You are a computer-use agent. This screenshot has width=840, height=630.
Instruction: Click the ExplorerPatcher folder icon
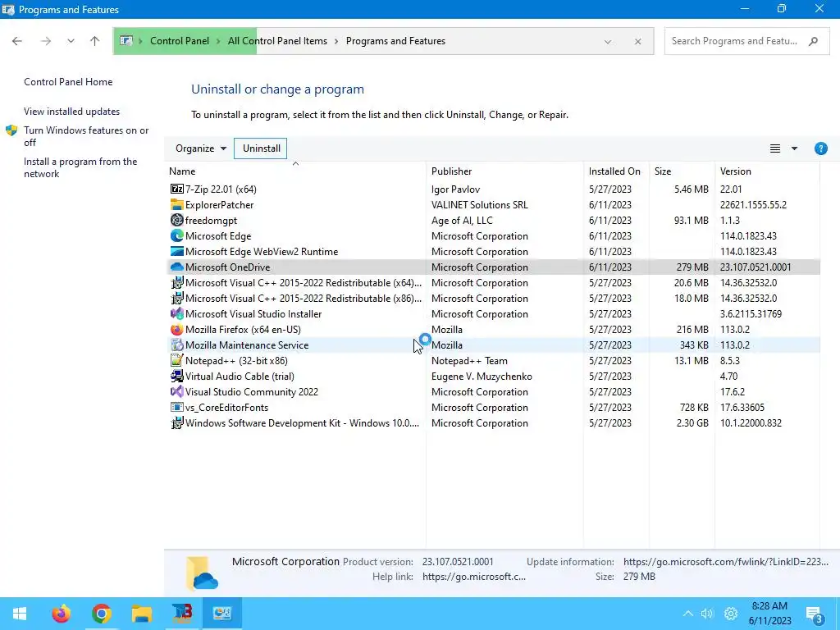[x=177, y=204]
